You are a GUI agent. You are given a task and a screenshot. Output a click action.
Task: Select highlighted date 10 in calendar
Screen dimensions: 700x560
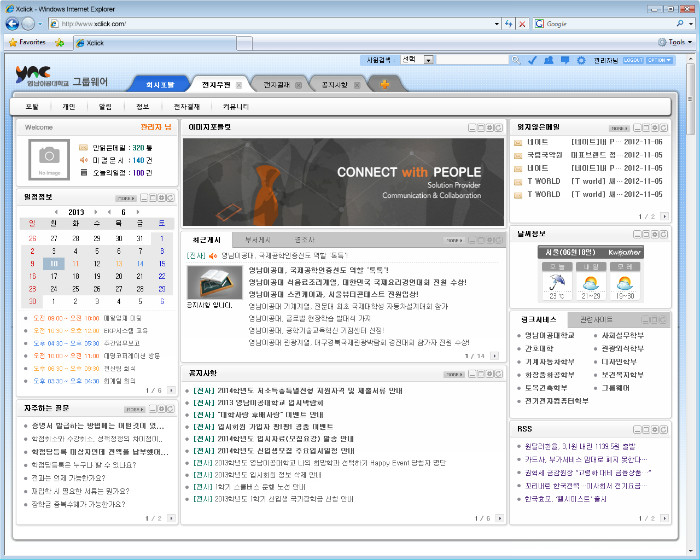(x=54, y=263)
